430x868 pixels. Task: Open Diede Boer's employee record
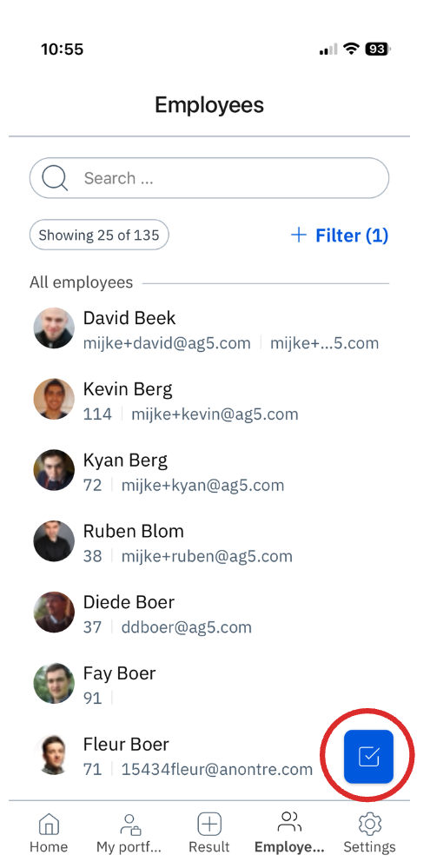click(x=209, y=613)
